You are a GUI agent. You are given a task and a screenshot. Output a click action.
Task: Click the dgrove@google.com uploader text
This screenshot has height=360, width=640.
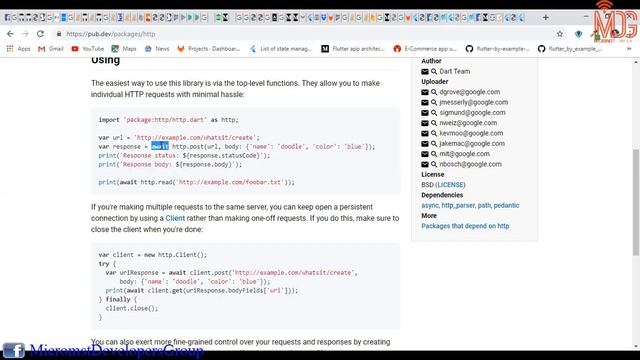[x=469, y=92]
